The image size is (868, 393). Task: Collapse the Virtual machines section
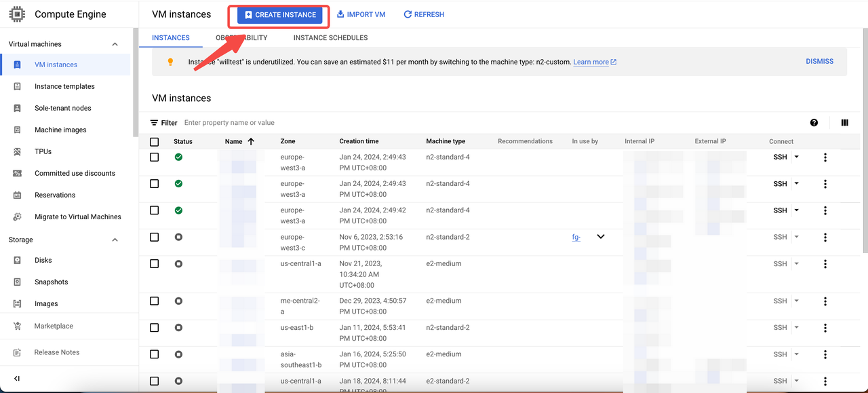tap(115, 44)
